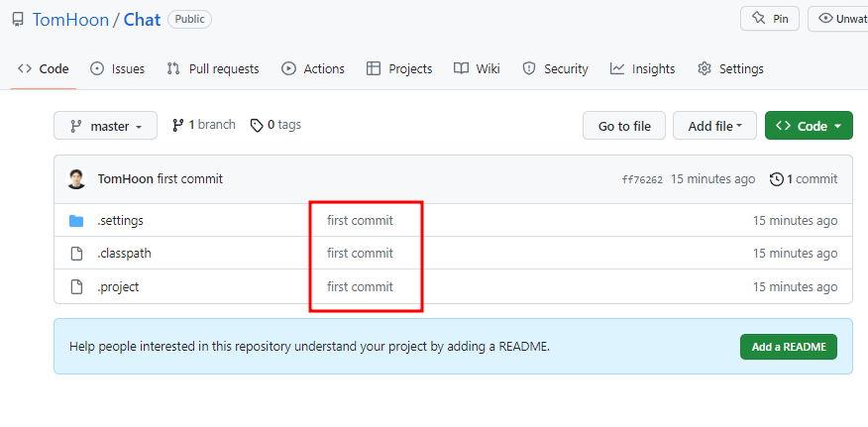868x427 pixels.
Task: Open commit hash ff76262
Action: [642, 180]
